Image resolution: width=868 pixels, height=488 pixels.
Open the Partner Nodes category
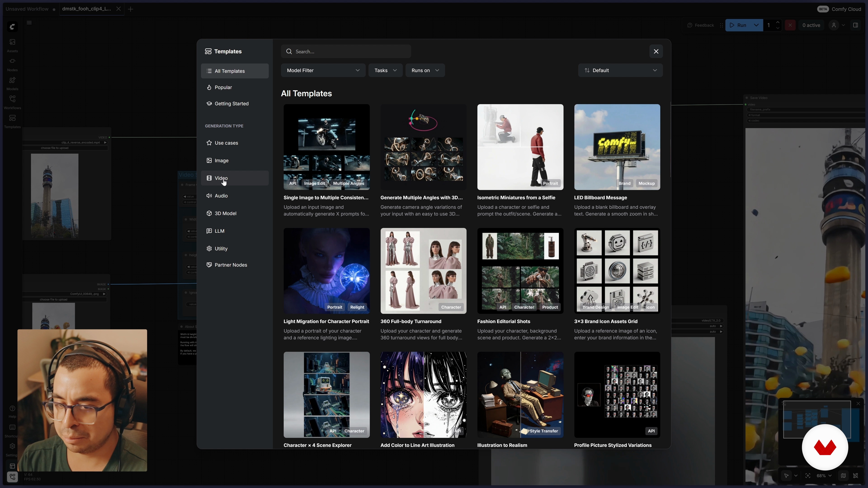(235, 265)
